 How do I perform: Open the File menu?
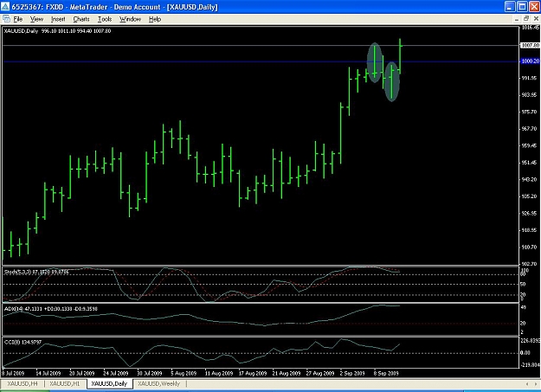[x=17, y=19]
